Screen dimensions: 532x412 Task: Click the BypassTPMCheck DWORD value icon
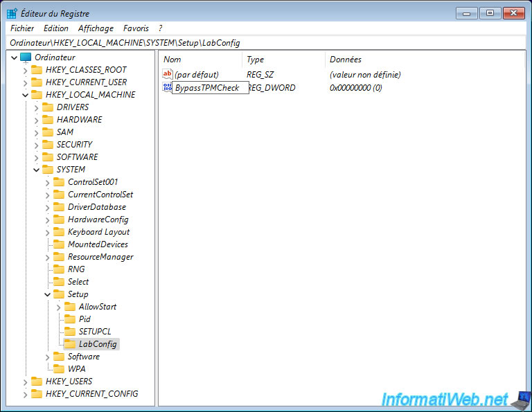point(167,87)
